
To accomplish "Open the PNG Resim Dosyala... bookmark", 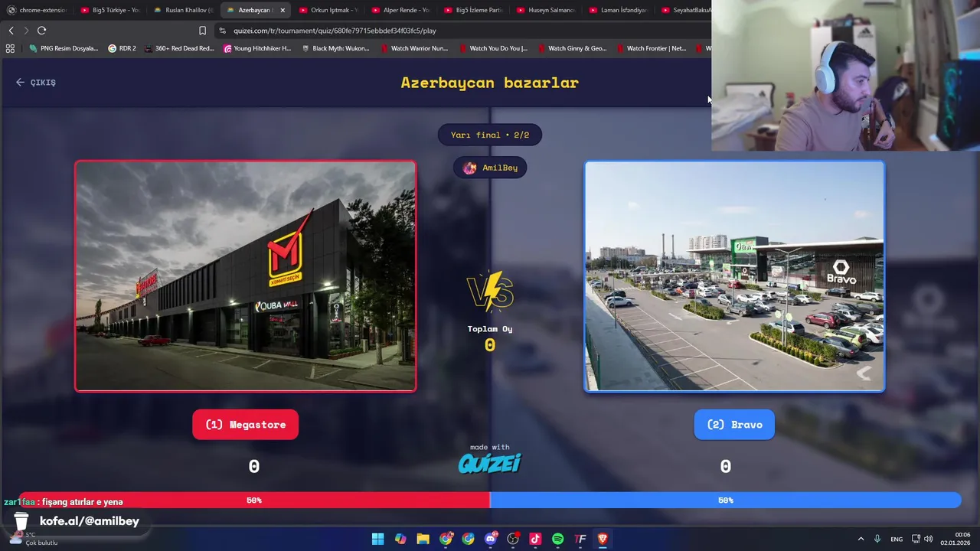I will click(x=64, y=48).
